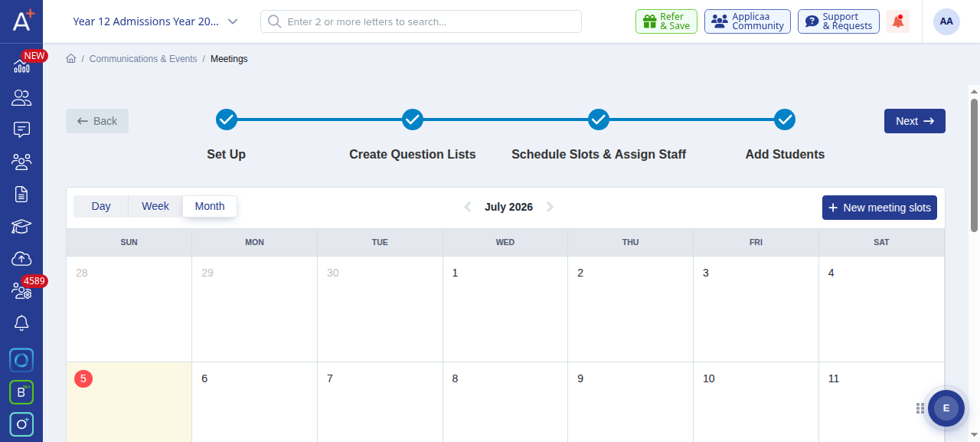Select the Add Students step circle

click(785, 120)
